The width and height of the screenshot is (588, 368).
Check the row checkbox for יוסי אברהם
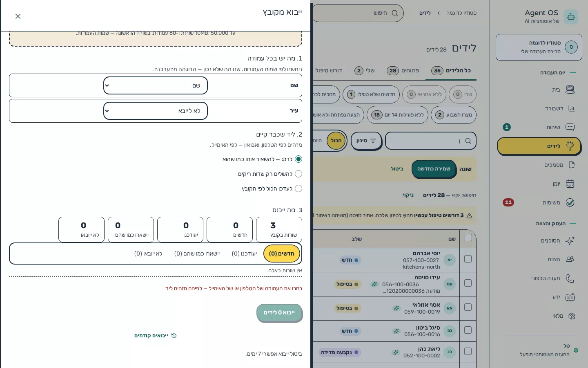pos(468,259)
